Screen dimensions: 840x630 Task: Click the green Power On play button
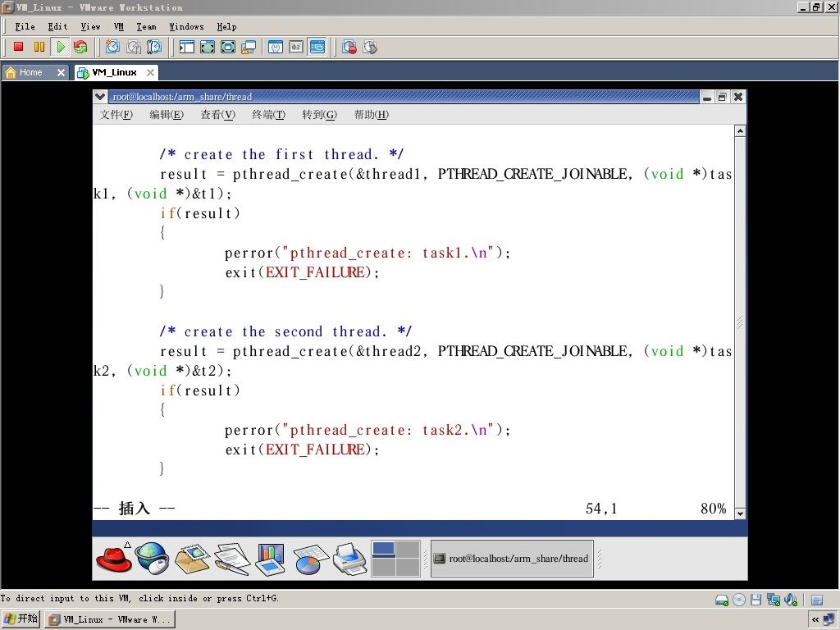click(61, 47)
